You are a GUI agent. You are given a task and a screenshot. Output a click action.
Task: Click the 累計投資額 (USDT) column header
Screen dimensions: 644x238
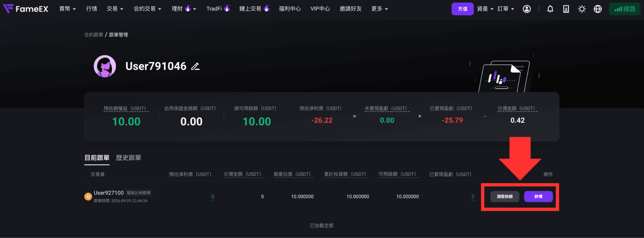coord(347,174)
